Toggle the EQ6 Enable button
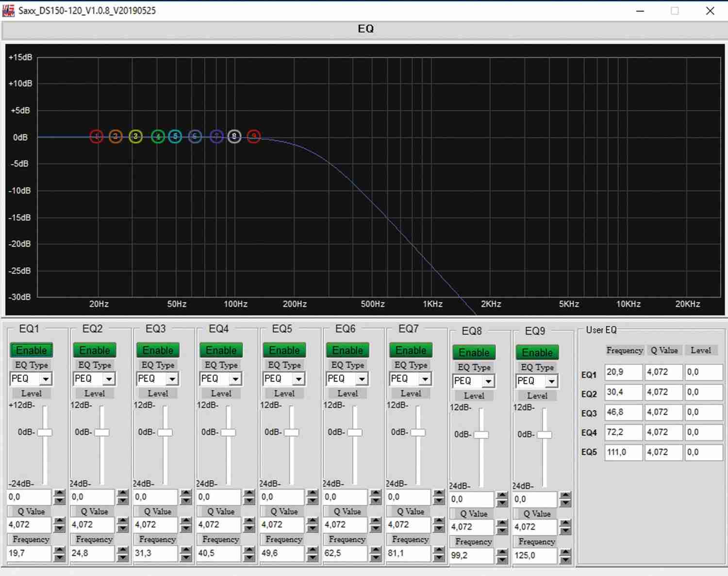Viewport: 728px width, 576px height. tap(347, 350)
